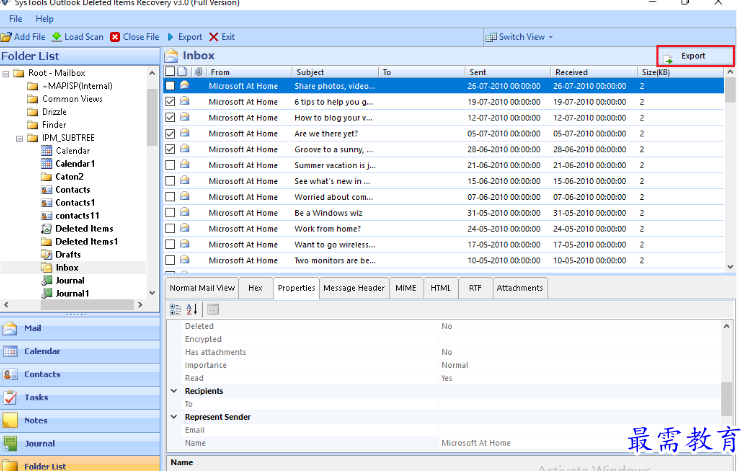Check the 'Summer vacation is j...' email
749x471 pixels.
click(170, 165)
